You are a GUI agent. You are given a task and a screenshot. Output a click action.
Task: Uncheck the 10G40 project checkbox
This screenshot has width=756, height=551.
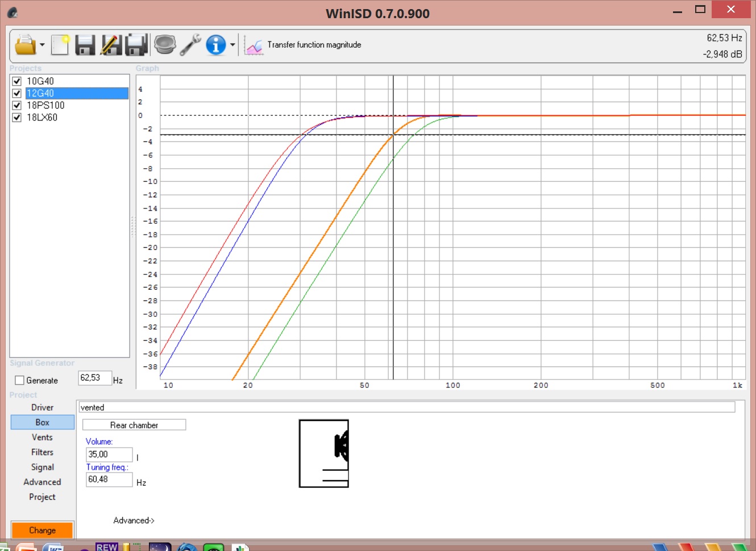pyautogui.click(x=17, y=81)
